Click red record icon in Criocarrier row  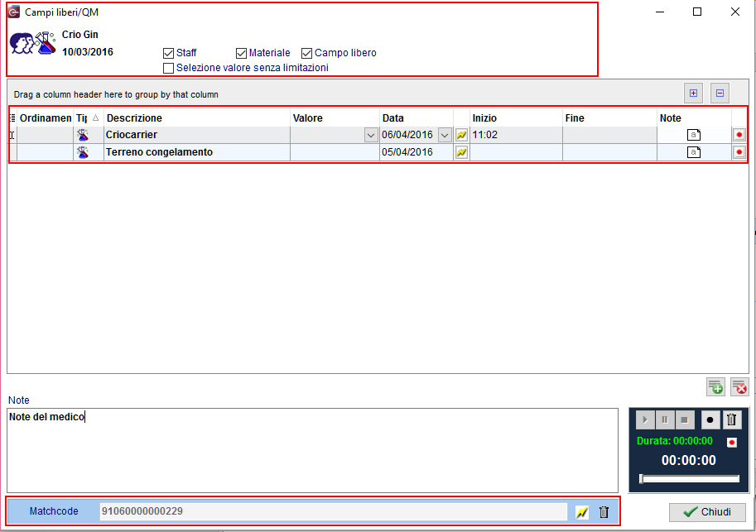point(739,135)
